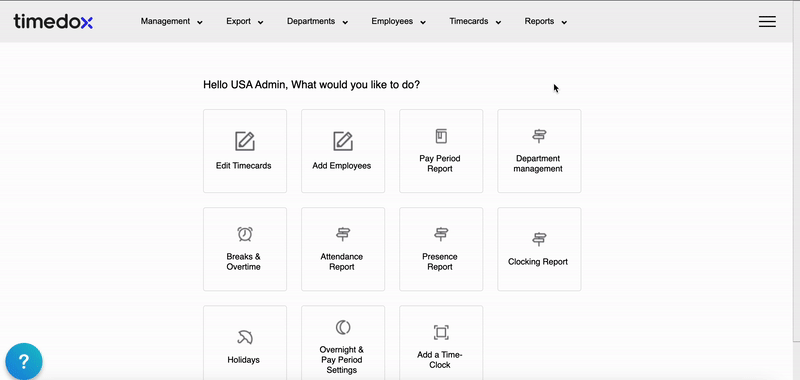Open the Attendance Report tile
The height and width of the screenshot is (380, 800).
coord(343,249)
